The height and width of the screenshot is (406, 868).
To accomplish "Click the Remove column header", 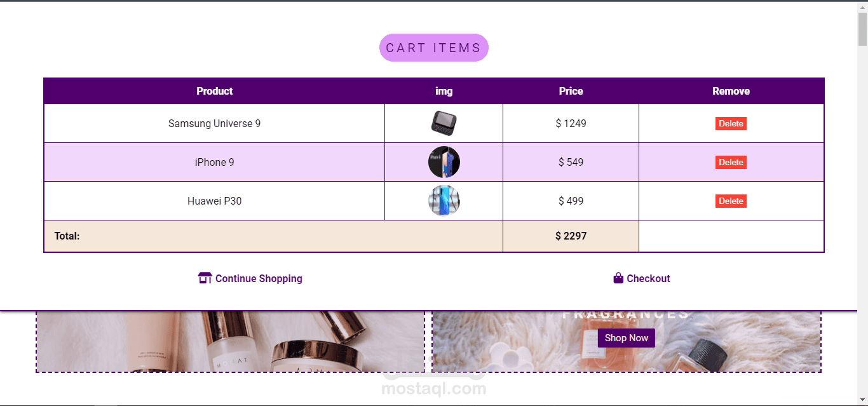I will click(731, 91).
